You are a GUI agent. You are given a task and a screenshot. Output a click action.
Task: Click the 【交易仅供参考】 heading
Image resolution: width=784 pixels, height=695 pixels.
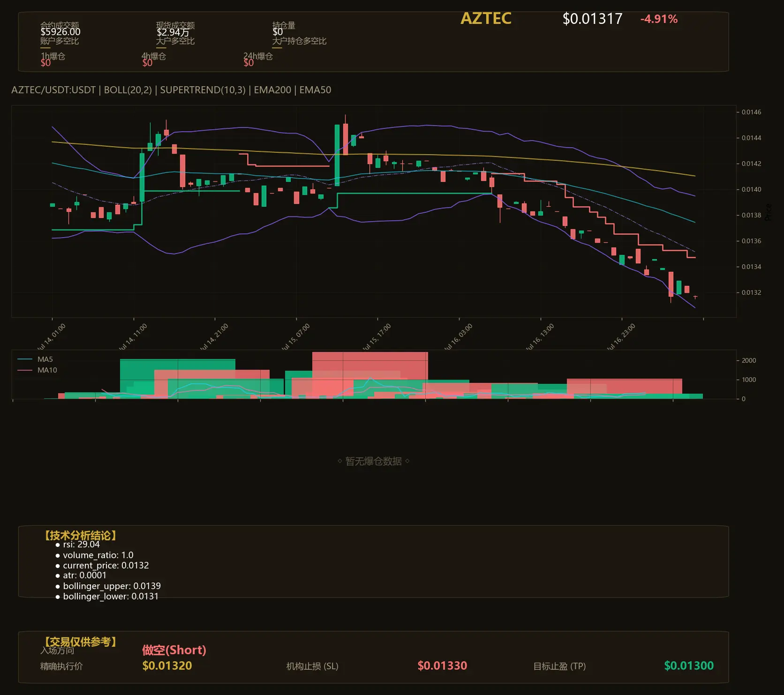tap(81, 642)
